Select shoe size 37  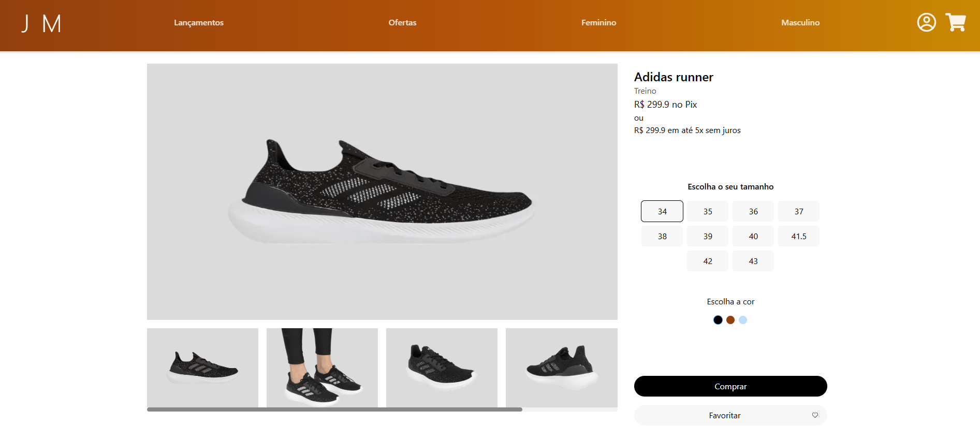click(x=799, y=211)
